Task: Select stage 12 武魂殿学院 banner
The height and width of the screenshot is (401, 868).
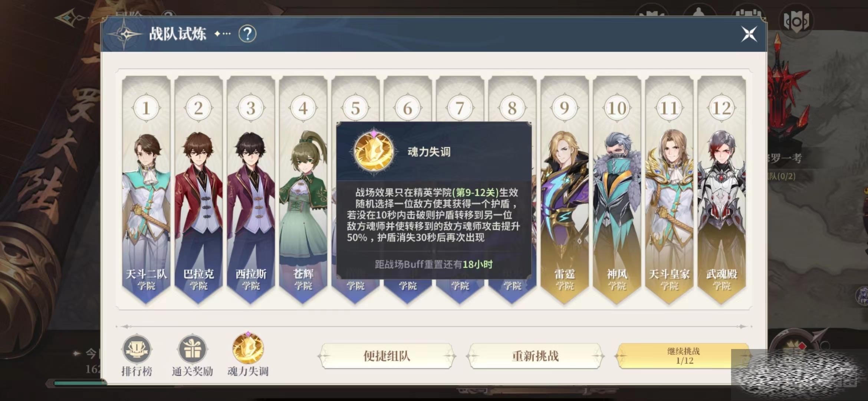Action: pos(721,190)
